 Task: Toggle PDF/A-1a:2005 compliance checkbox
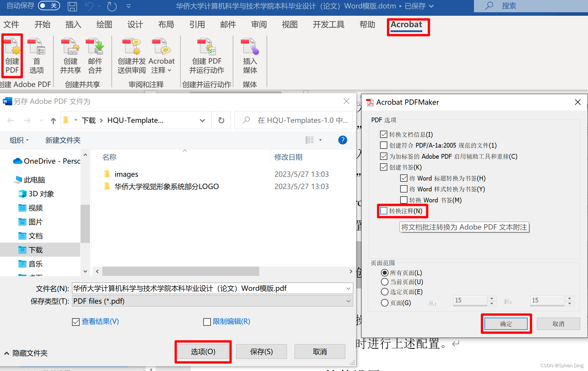384,145
